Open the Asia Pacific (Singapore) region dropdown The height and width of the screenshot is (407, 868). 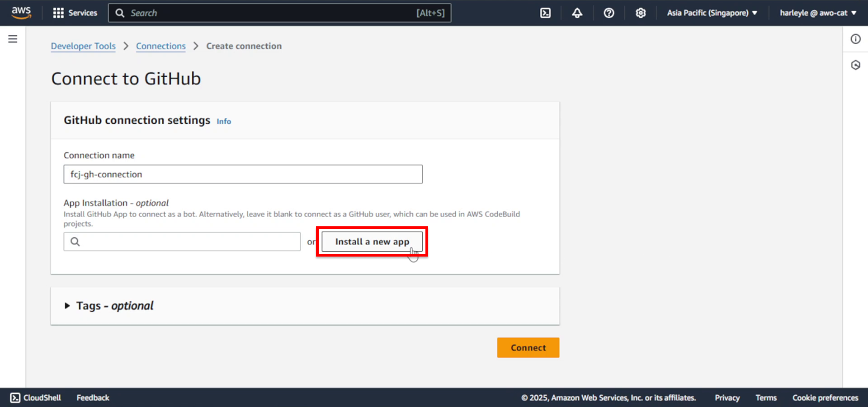[x=712, y=13]
